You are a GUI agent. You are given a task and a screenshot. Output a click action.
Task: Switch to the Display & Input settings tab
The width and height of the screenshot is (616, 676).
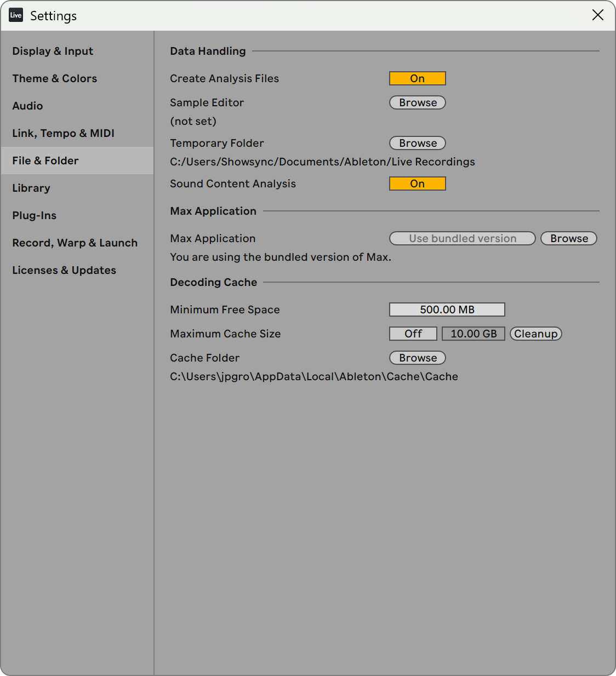(53, 51)
